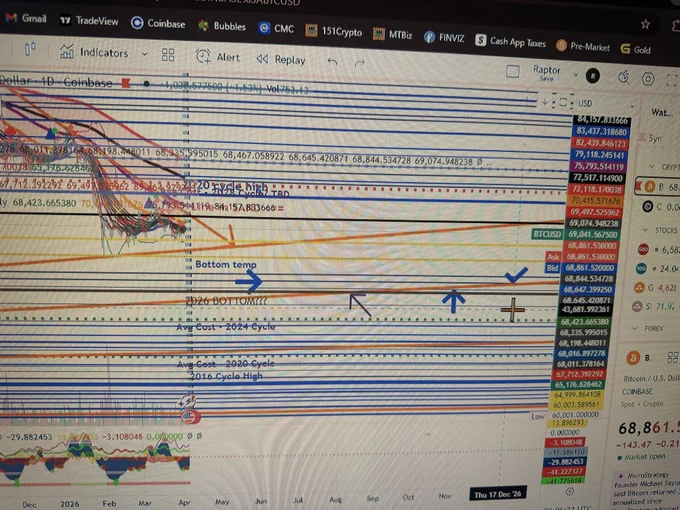Undo the last chart action
The height and width of the screenshot is (510, 680).
tap(333, 62)
